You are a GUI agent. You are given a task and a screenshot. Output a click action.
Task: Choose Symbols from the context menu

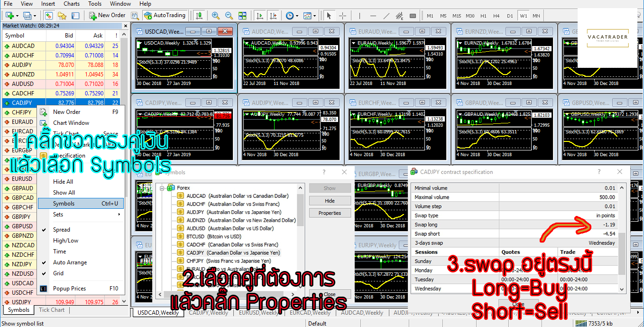[81, 204]
